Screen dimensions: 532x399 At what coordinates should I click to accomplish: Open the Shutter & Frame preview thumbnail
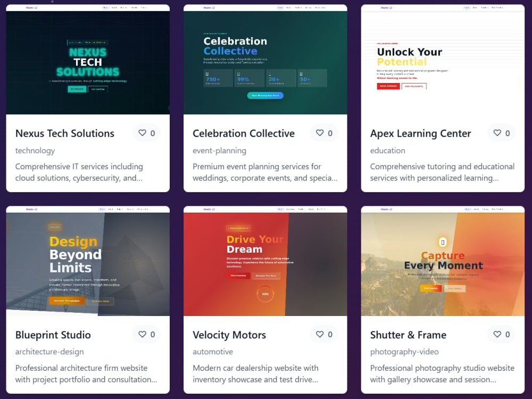(443, 261)
